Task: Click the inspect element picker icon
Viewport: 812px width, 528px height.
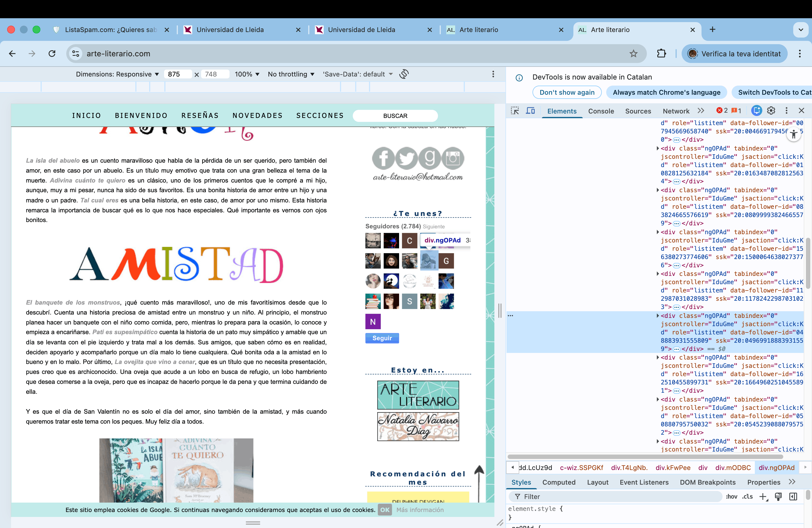Action: pyautogui.click(x=515, y=110)
